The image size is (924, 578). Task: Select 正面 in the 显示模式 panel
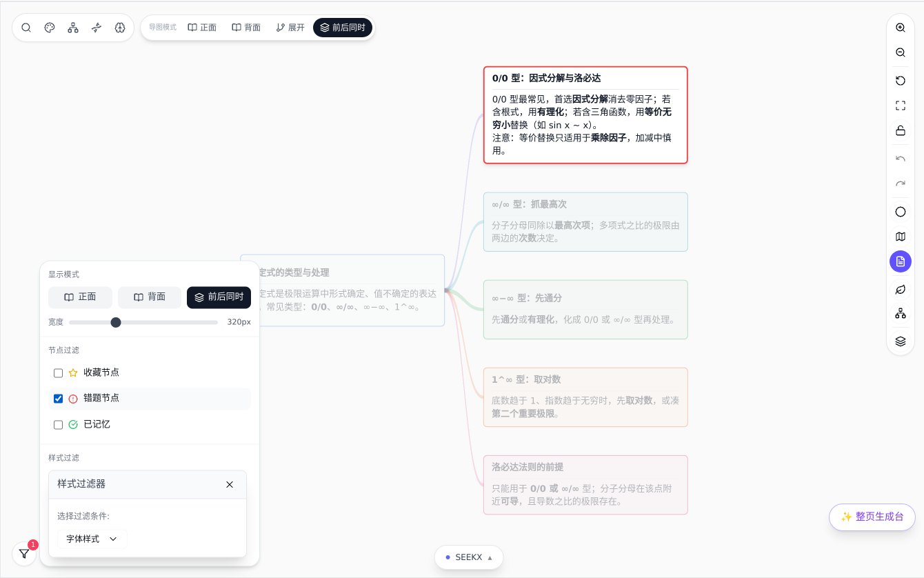(80, 297)
